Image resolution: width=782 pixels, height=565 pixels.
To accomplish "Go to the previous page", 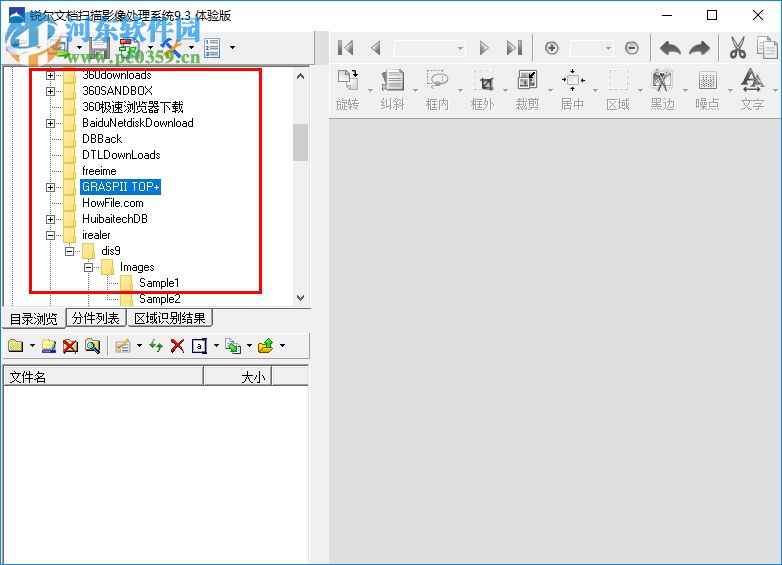I will [376, 48].
